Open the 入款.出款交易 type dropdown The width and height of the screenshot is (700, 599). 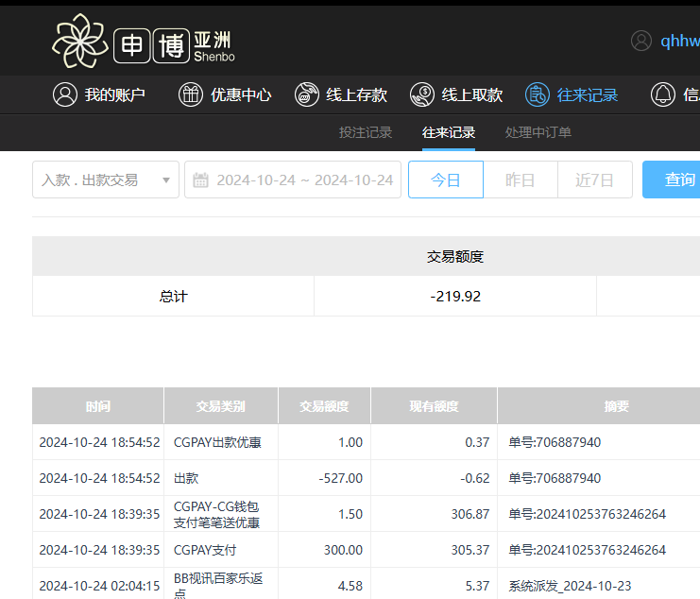(x=106, y=180)
